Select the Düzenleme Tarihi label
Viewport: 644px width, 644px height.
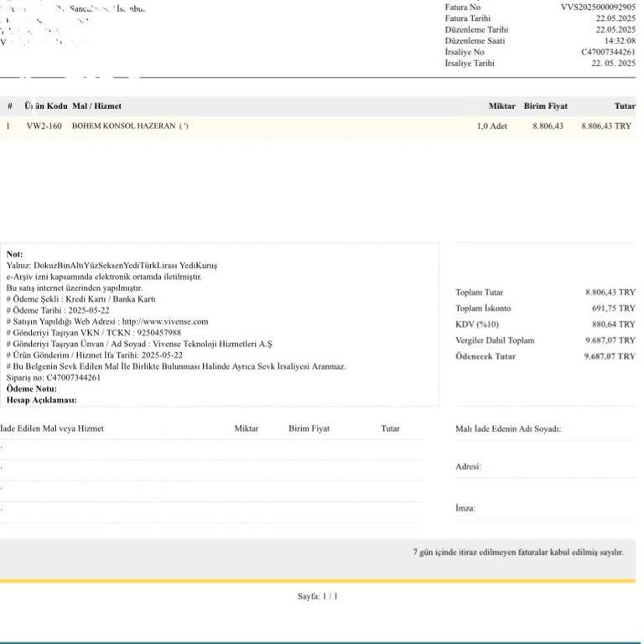point(476,29)
